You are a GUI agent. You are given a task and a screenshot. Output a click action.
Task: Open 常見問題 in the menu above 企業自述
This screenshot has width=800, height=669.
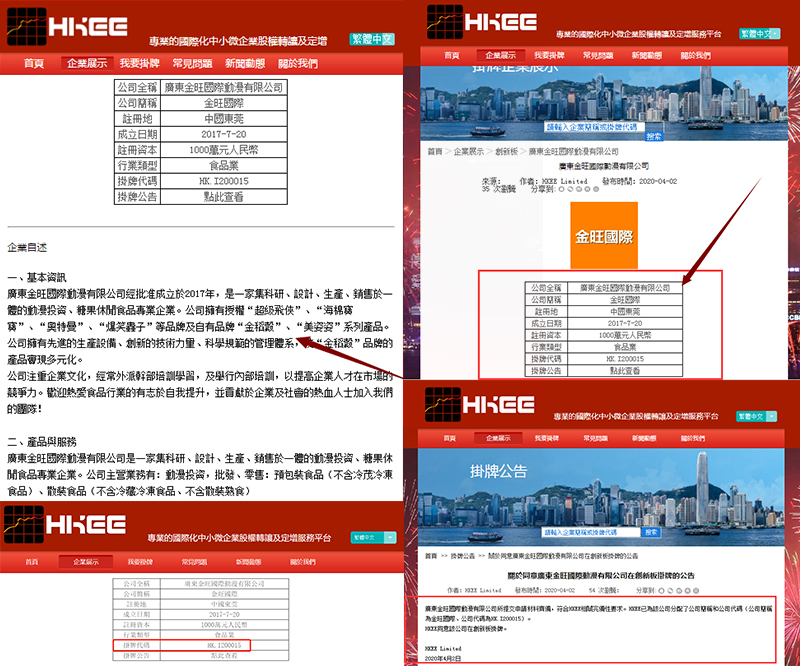point(193,63)
